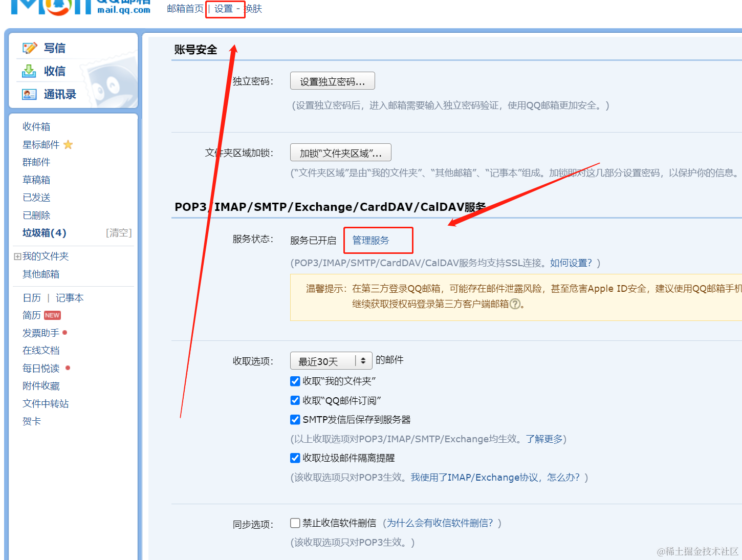742x560 pixels.
Task: Click the contacts card icon
Action: coord(29,94)
